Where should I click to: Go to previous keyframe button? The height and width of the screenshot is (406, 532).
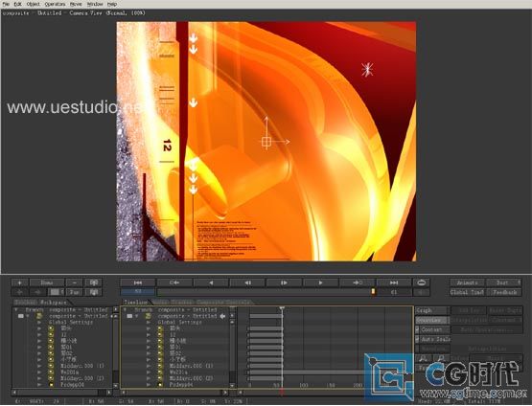pyautogui.click(x=174, y=282)
